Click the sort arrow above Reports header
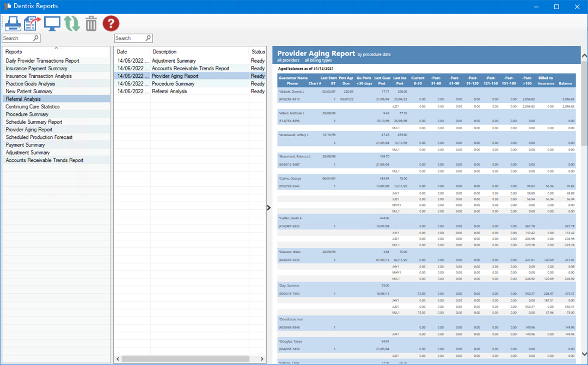 [x=57, y=48]
